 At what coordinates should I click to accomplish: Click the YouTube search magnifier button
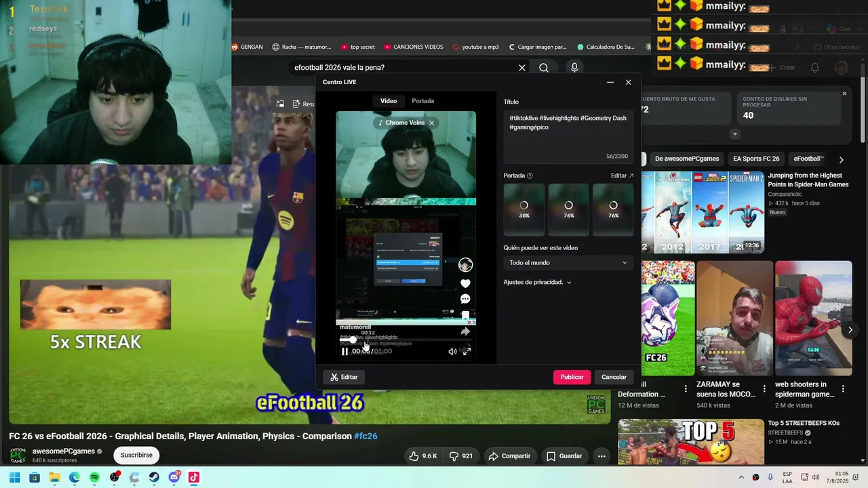544,68
